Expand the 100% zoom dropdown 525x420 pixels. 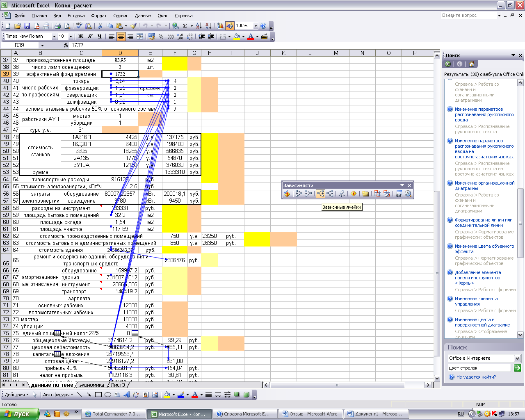click(x=256, y=26)
